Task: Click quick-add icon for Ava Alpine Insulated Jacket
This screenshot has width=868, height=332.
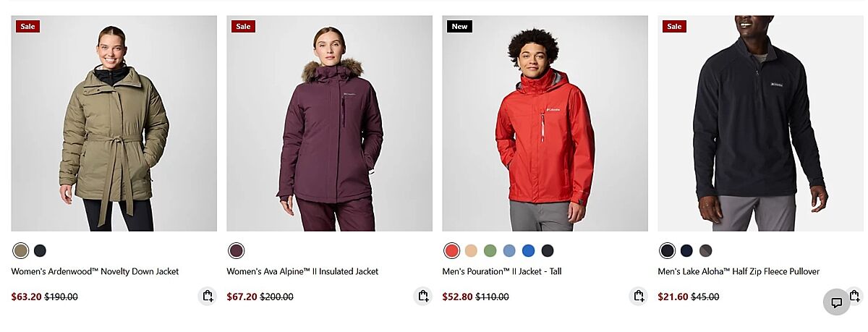Action: [x=423, y=296]
